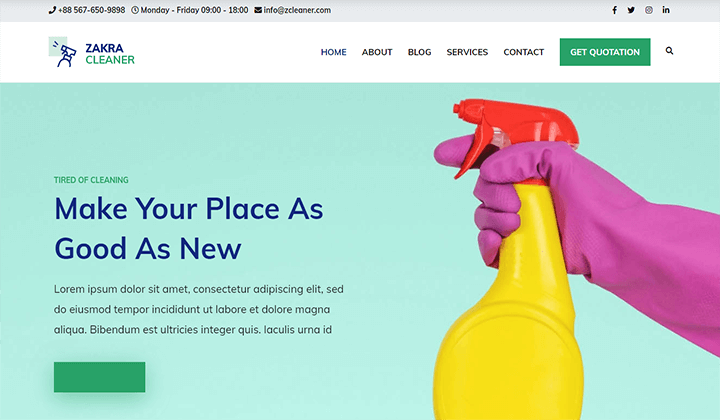Open the search magnifier icon
720x420 pixels.
coord(669,50)
